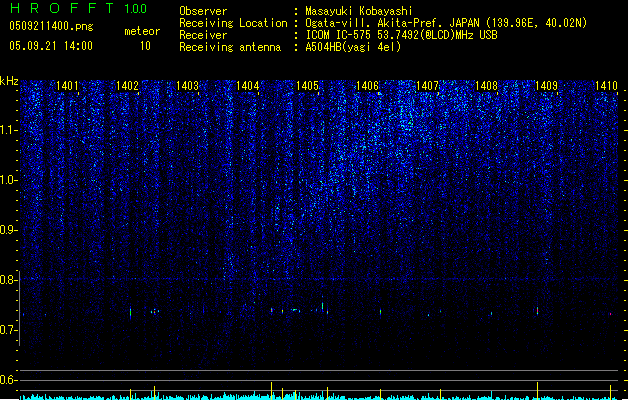
Task: Click the 1.0 kHz axis label
Action: [x=8, y=180]
